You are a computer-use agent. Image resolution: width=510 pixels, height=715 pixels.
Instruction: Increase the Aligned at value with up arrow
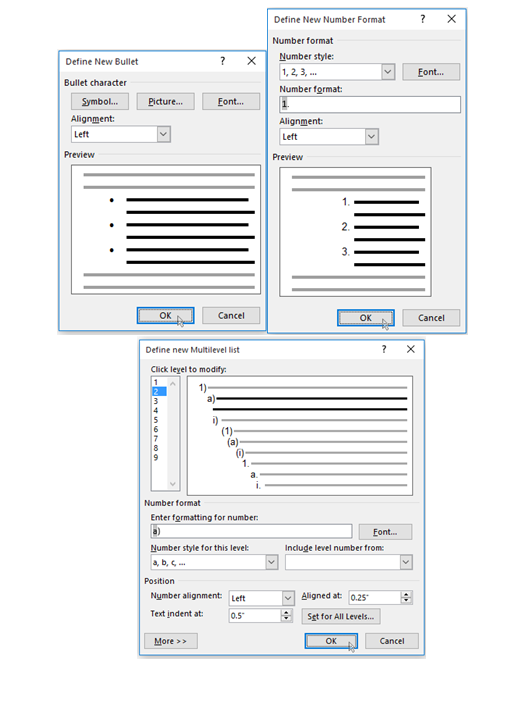(406, 594)
